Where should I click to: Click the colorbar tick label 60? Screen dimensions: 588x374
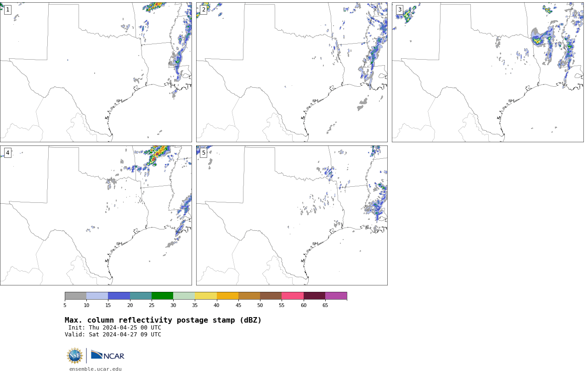304,305
